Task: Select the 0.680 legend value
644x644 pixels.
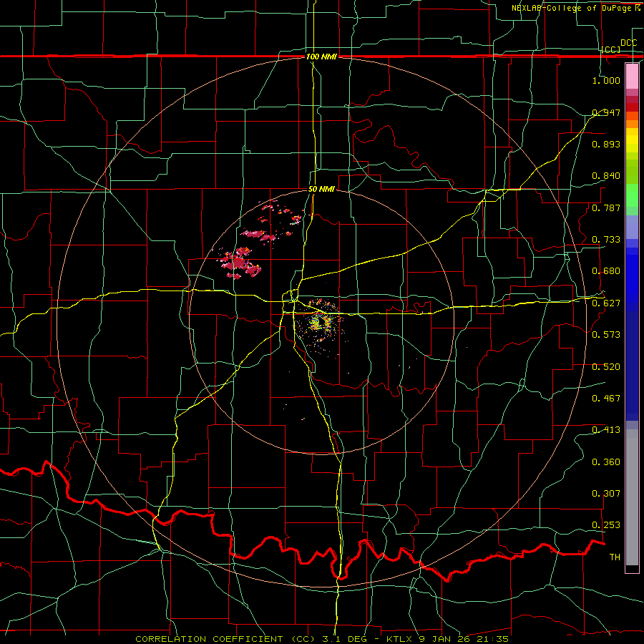Action: click(x=606, y=271)
